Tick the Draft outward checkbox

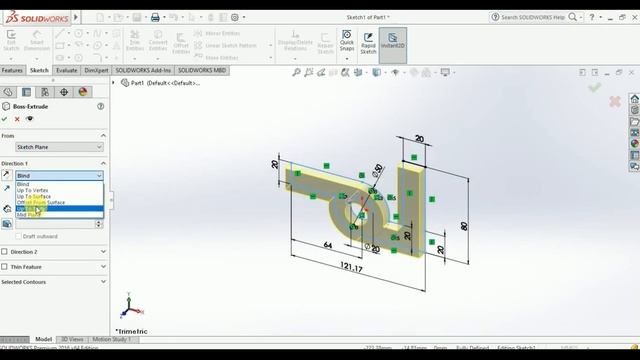[18, 236]
